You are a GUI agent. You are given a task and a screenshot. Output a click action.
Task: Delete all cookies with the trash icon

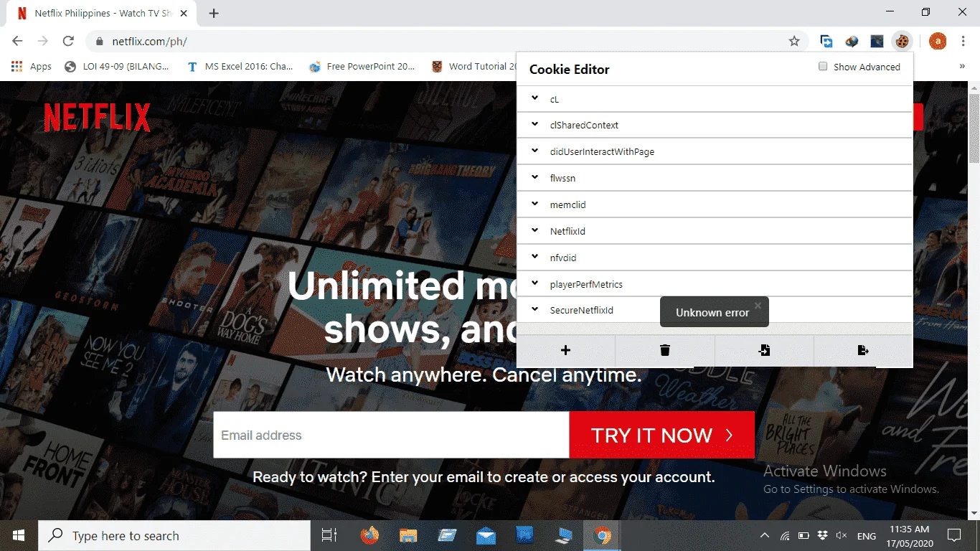click(x=665, y=350)
